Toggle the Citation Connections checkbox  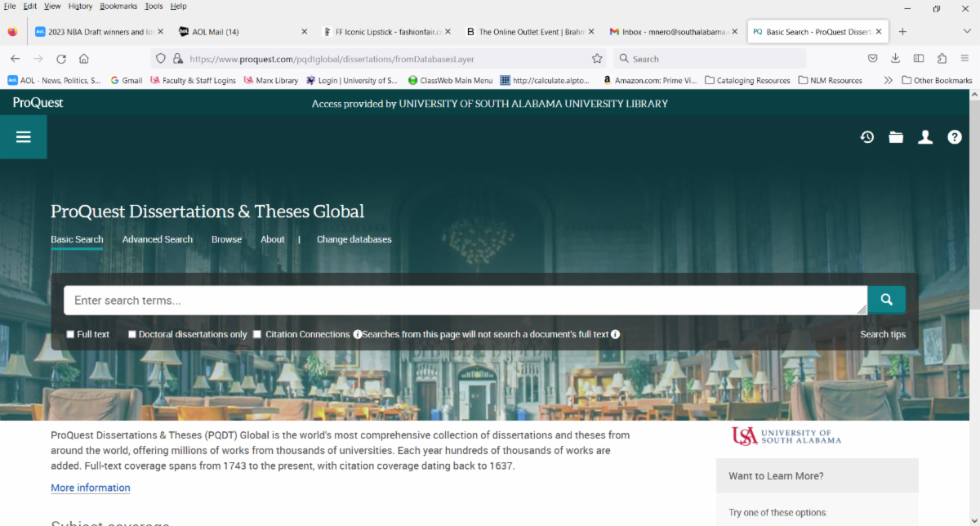tap(257, 334)
